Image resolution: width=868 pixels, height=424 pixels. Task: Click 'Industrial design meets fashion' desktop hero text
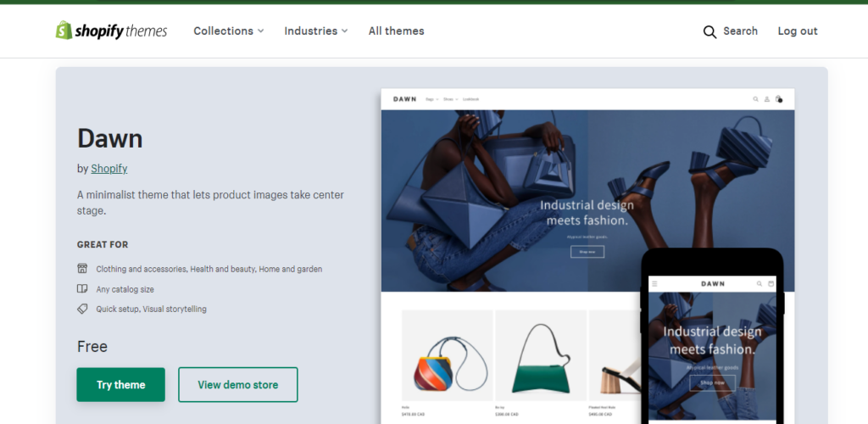[x=587, y=213]
